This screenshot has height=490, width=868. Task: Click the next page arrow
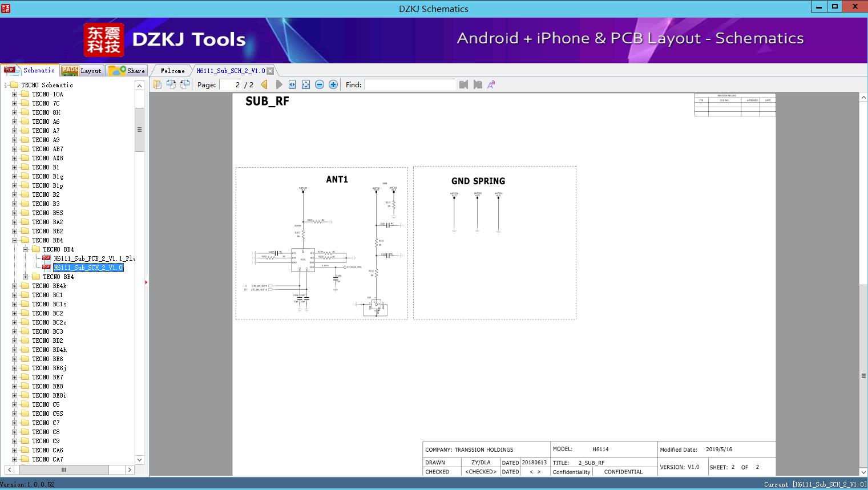tap(278, 84)
